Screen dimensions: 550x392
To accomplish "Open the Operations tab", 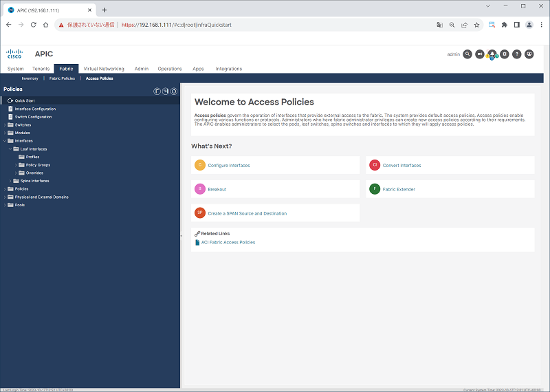I will click(x=170, y=69).
